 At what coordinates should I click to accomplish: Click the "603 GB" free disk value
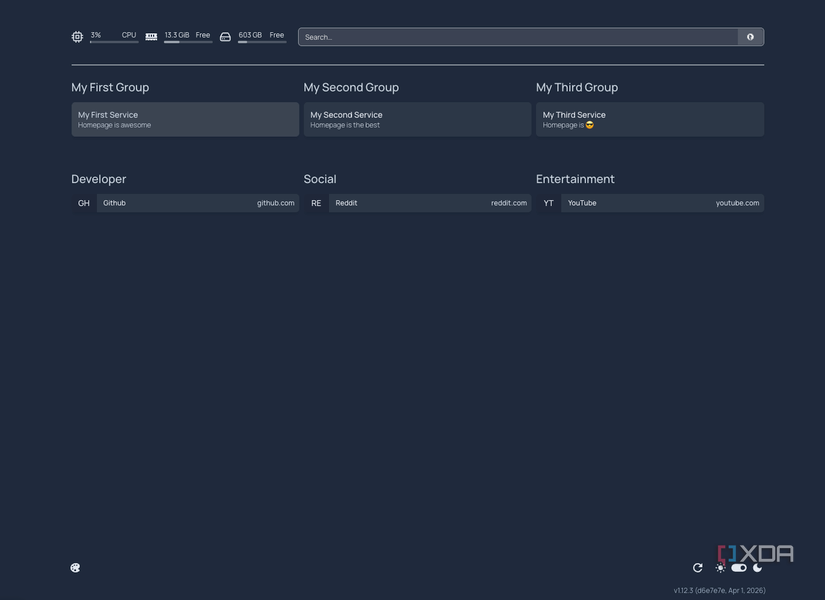tap(250, 35)
